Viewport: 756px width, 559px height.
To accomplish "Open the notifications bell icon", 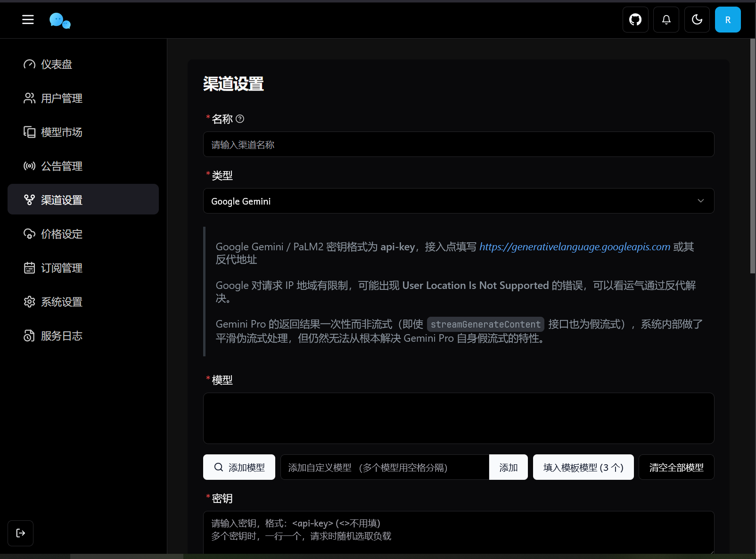I will point(666,19).
